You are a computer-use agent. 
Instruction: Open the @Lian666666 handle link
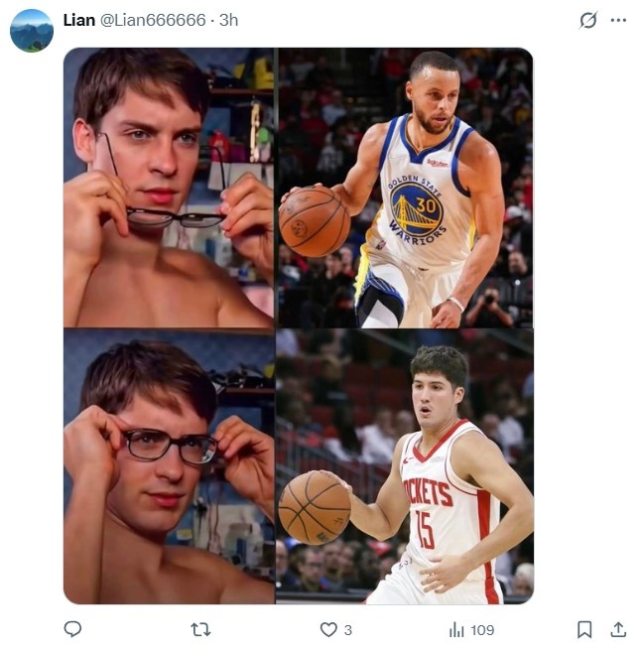(155, 20)
